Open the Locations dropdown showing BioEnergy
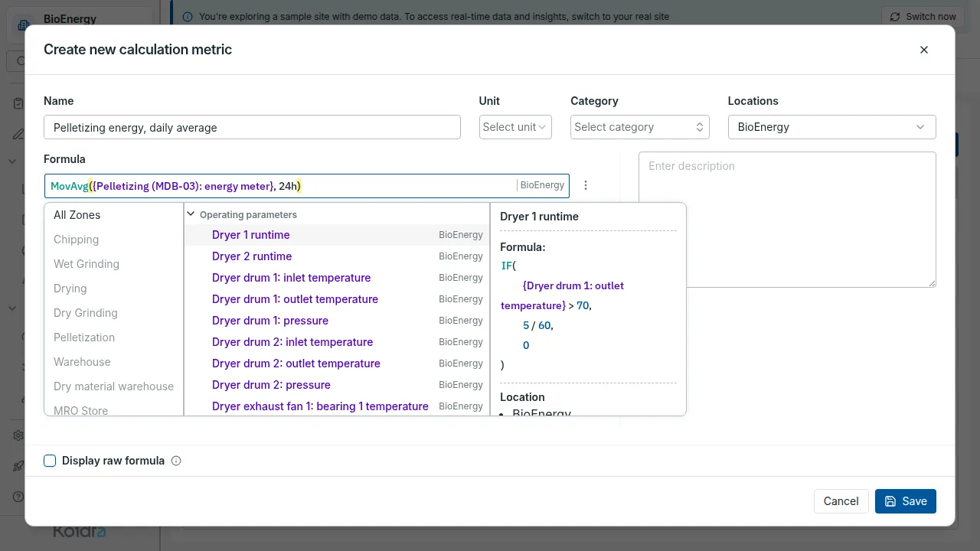 [831, 127]
